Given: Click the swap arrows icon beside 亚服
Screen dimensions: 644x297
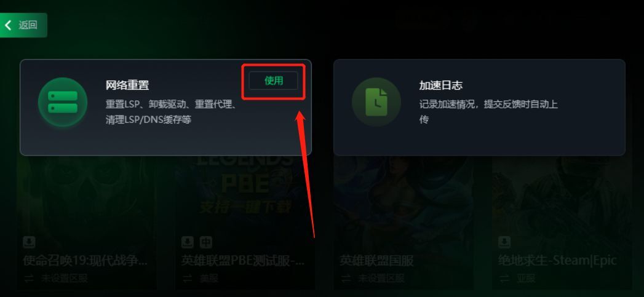Looking at the screenshot, I should pos(504,279).
